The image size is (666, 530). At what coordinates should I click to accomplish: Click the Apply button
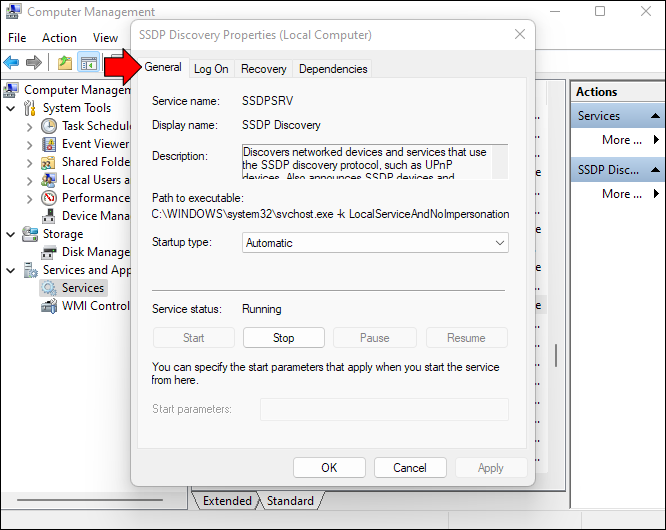tap(491, 468)
